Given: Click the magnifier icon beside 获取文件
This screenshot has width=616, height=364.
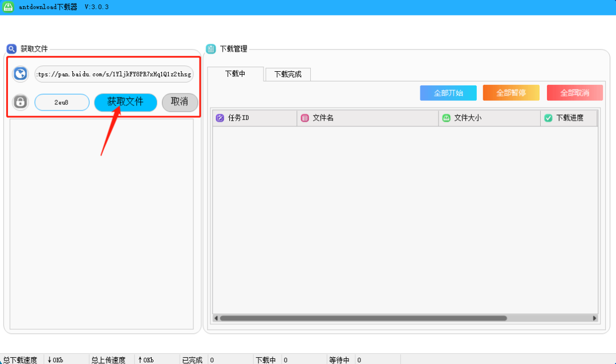Looking at the screenshot, I should coord(11,49).
